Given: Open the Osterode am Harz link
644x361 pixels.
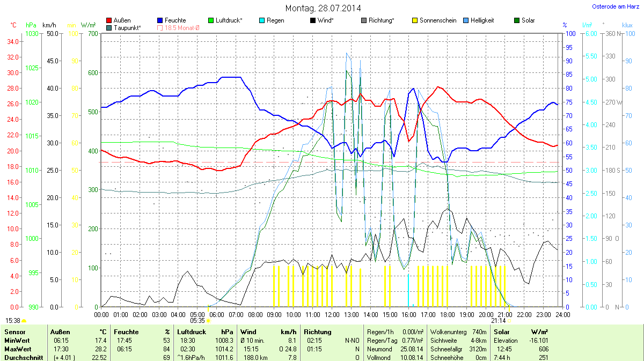Looking at the screenshot, I should 616,6.
